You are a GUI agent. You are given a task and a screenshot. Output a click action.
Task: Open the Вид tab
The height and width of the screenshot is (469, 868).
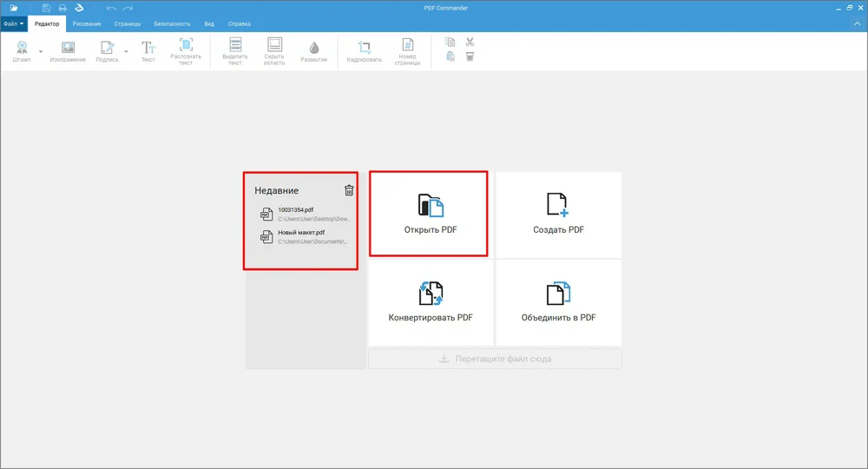(x=209, y=23)
